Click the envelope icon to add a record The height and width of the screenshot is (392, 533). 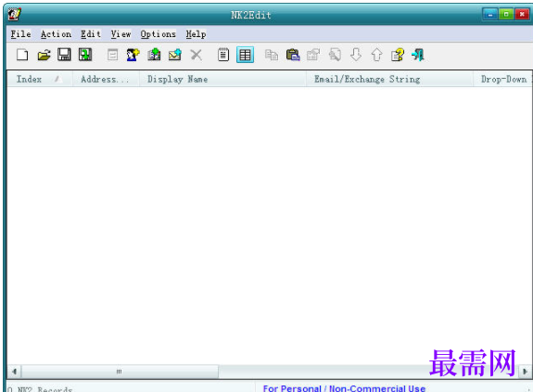175,55
